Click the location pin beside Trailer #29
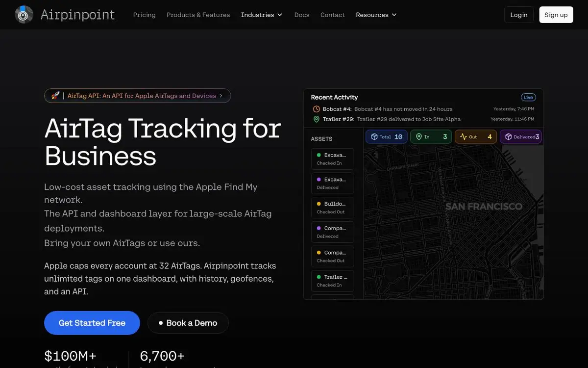Screen dimensions: 588x368 point(316,119)
